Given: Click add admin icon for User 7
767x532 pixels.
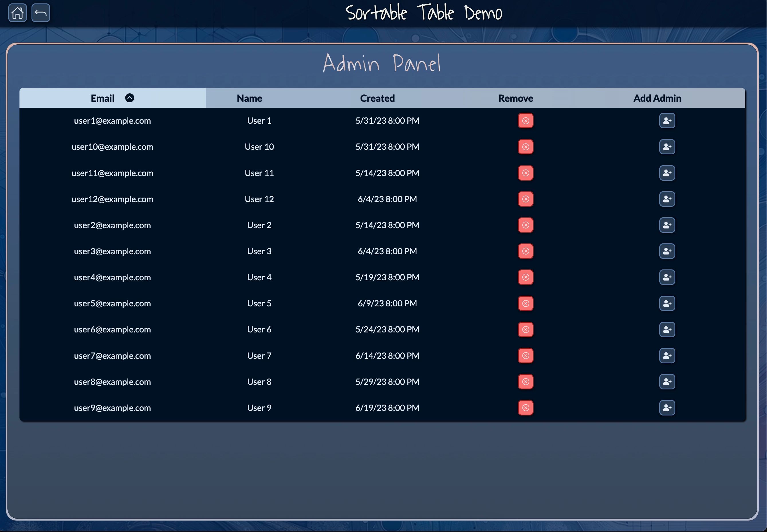Looking at the screenshot, I should coord(667,356).
